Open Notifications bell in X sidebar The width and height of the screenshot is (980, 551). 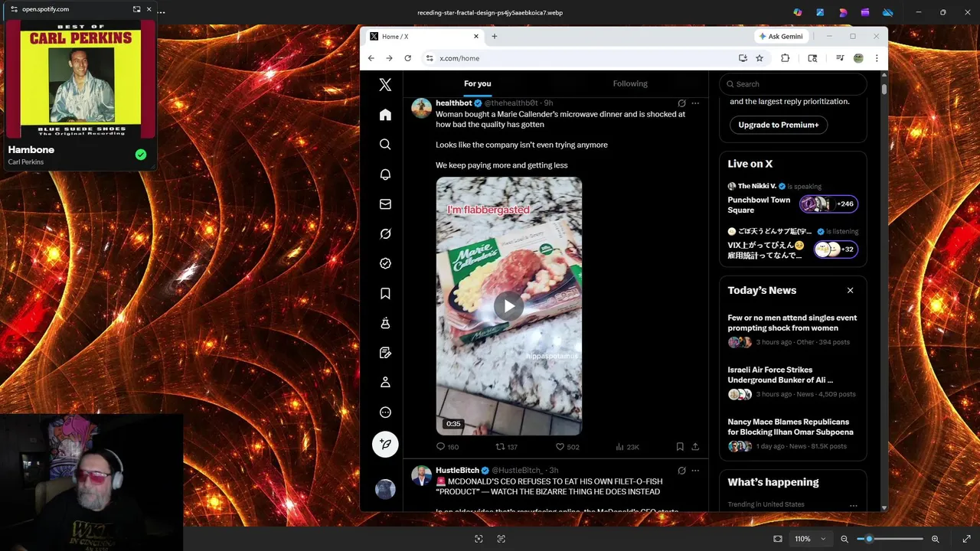coord(385,174)
